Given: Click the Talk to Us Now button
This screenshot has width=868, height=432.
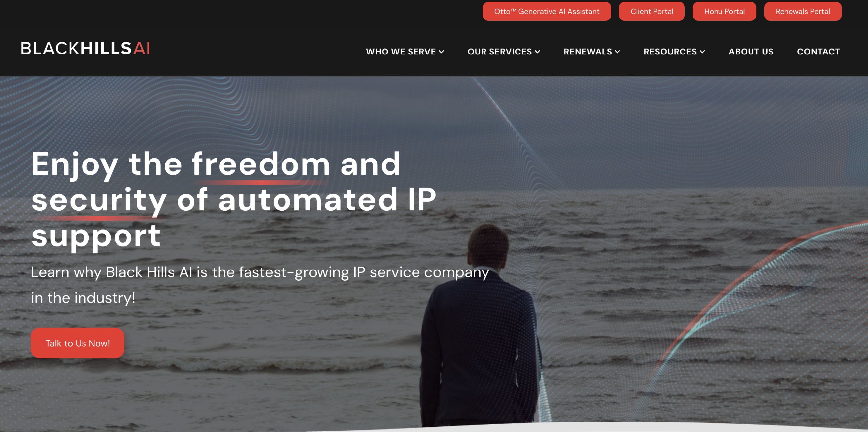Looking at the screenshot, I should point(78,343).
